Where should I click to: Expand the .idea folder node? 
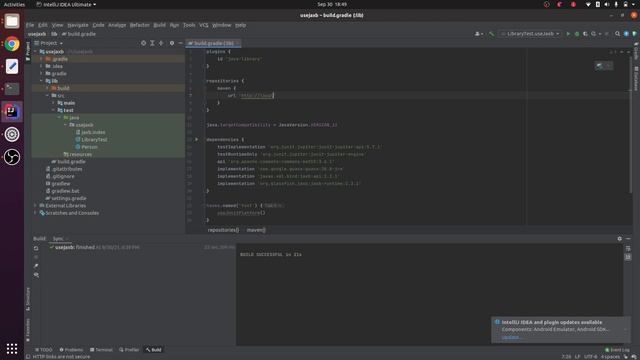pyautogui.click(x=41, y=66)
